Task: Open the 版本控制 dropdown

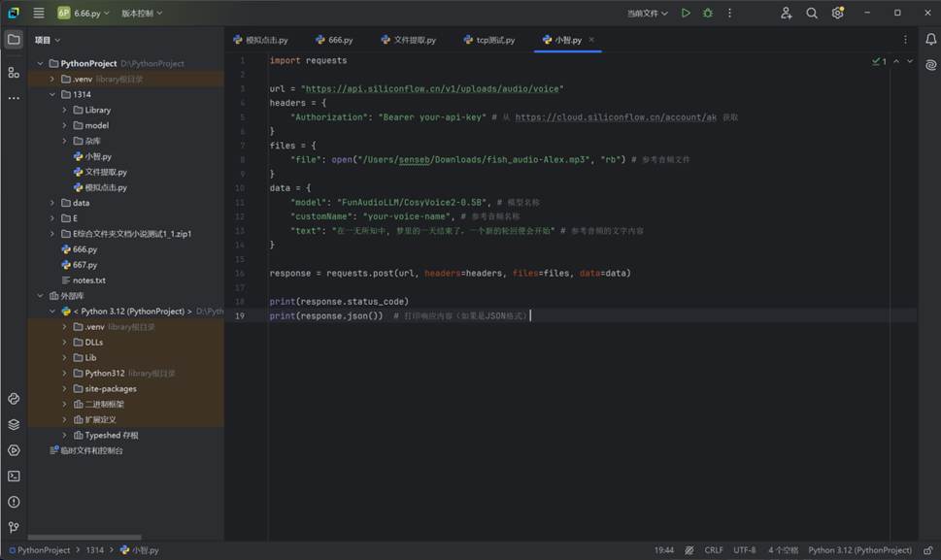Action: click(x=142, y=14)
